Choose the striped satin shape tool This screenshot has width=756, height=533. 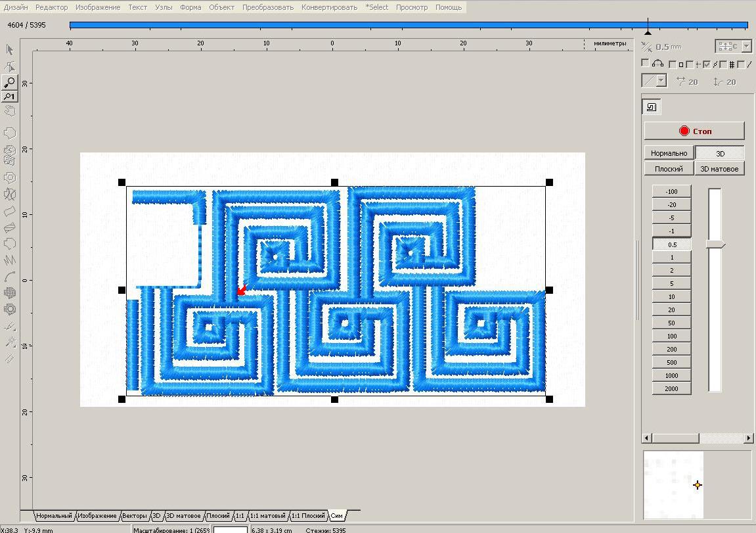tap(10, 227)
